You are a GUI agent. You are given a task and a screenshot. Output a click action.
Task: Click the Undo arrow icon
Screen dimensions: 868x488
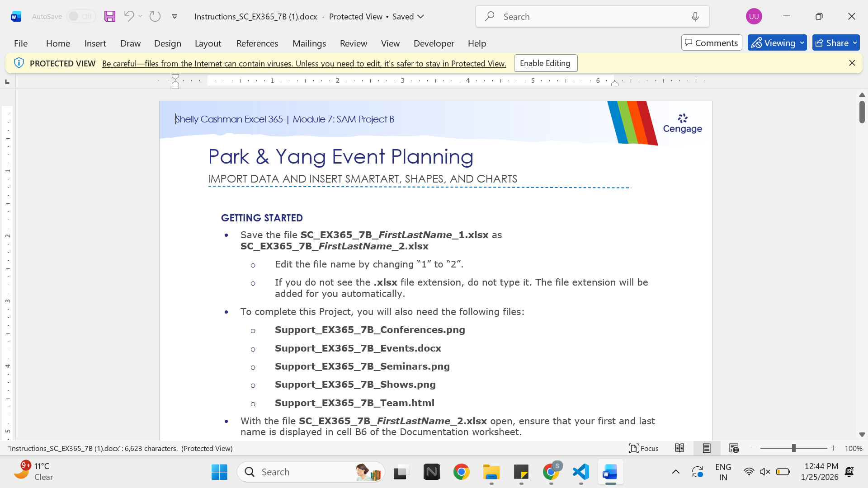(129, 16)
